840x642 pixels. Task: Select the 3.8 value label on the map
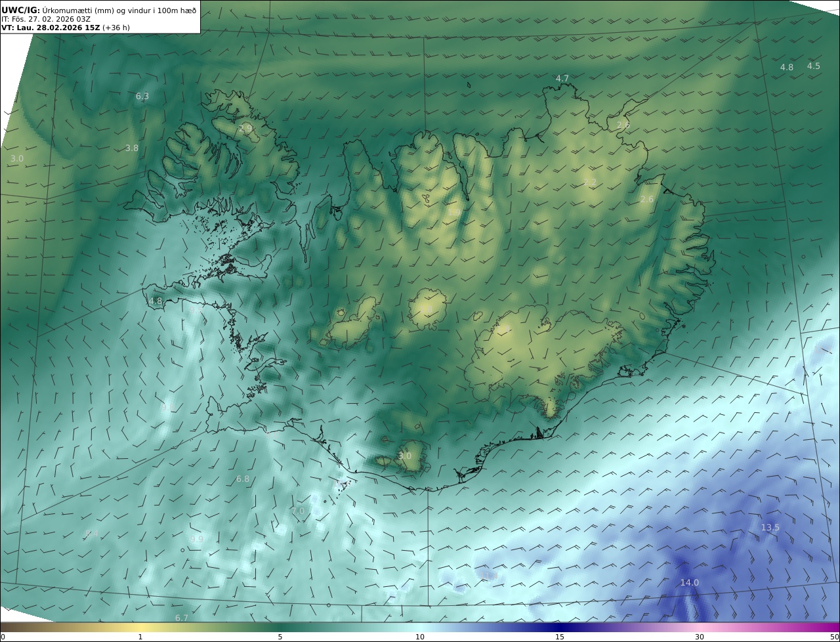(x=132, y=148)
